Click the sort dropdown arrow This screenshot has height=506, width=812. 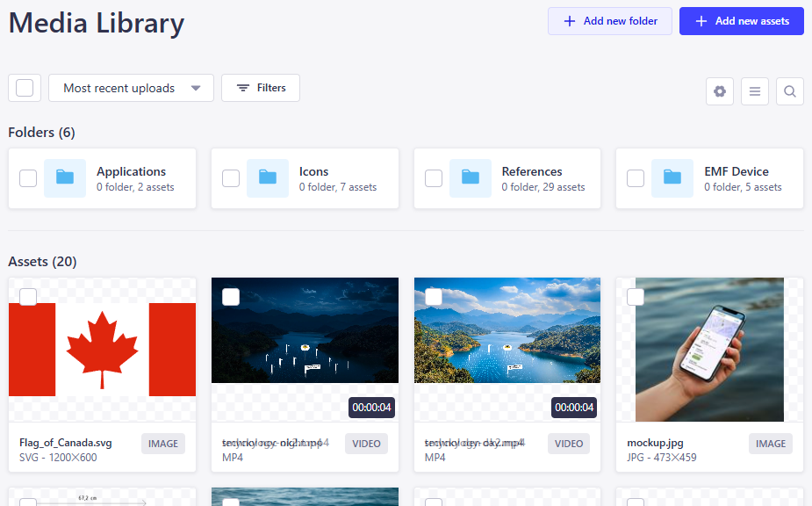[x=196, y=88]
